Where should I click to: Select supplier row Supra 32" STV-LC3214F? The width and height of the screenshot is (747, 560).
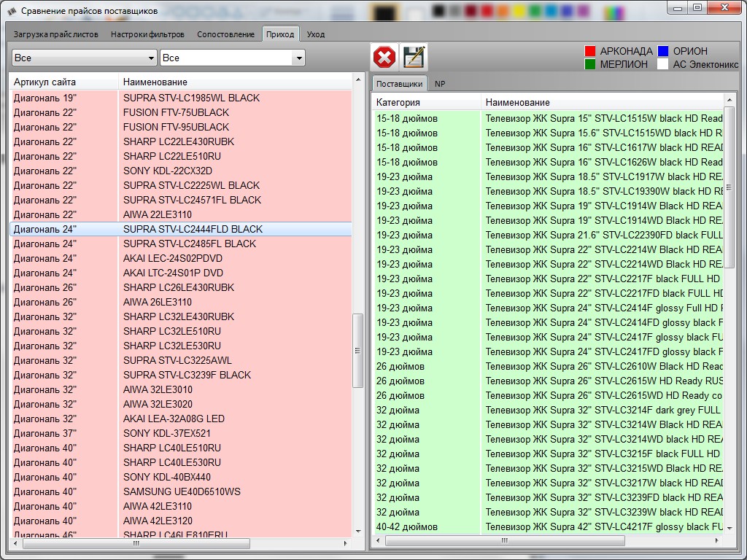547,411
